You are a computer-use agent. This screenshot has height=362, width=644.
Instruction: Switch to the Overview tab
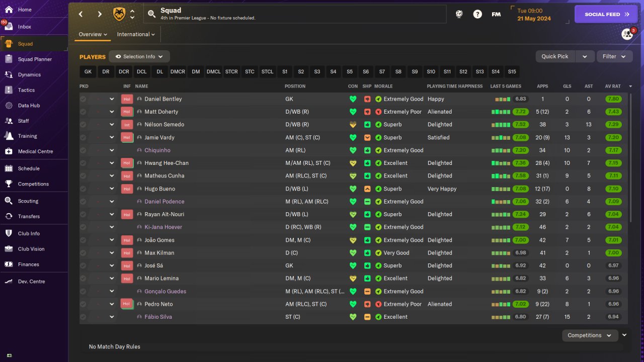pyautogui.click(x=93, y=34)
